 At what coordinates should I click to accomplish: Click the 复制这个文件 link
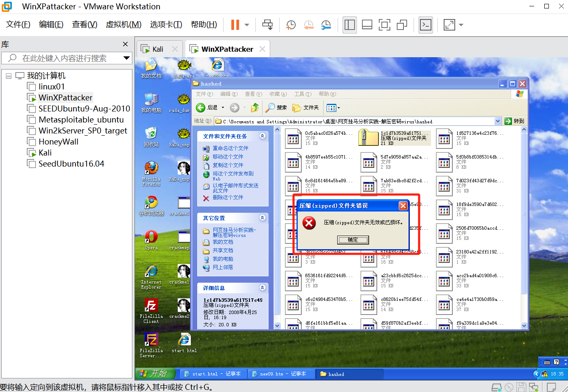pyautogui.click(x=228, y=165)
